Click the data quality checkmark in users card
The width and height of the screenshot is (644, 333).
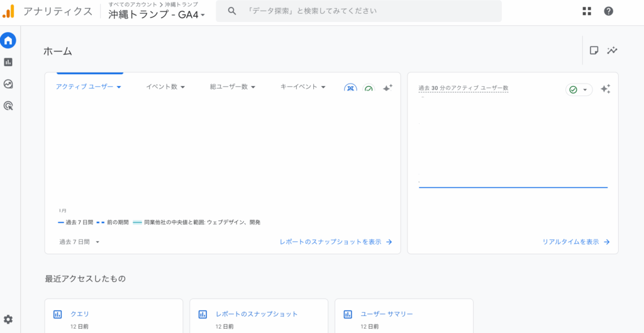pyautogui.click(x=369, y=88)
